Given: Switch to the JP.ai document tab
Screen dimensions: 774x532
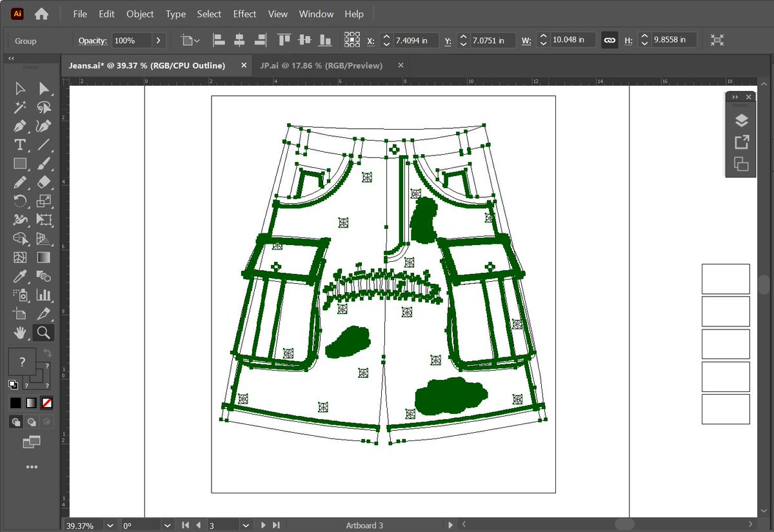Looking at the screenshot, I should tap(321, 66).
